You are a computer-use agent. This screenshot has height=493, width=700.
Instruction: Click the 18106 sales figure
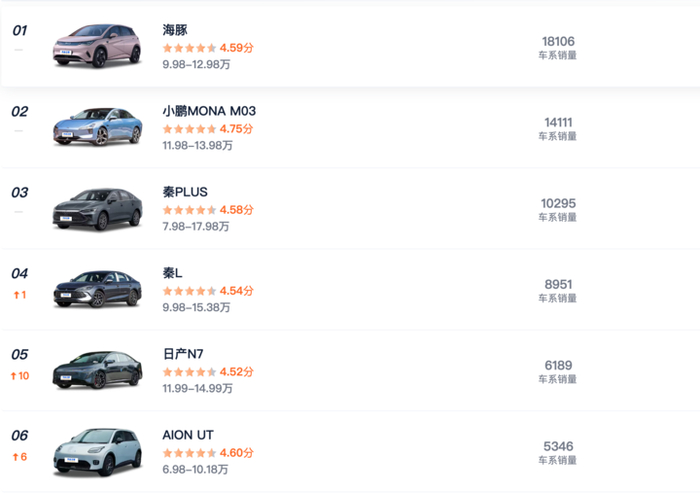tap(558, 41)
